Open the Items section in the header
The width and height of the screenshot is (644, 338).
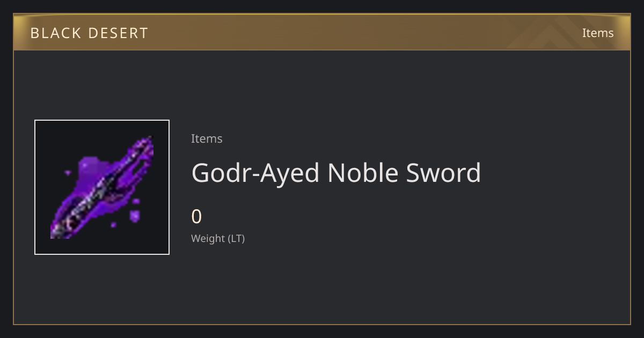pos(598,33)
